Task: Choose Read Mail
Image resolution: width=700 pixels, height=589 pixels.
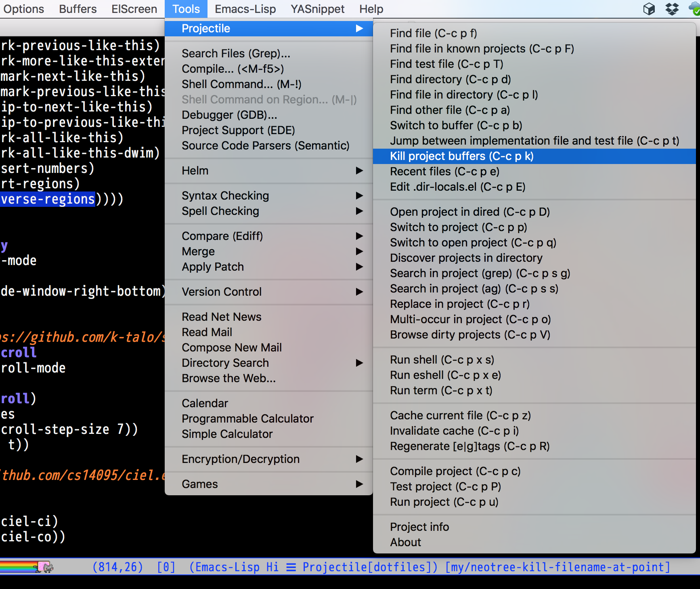Action: [269, 332]
